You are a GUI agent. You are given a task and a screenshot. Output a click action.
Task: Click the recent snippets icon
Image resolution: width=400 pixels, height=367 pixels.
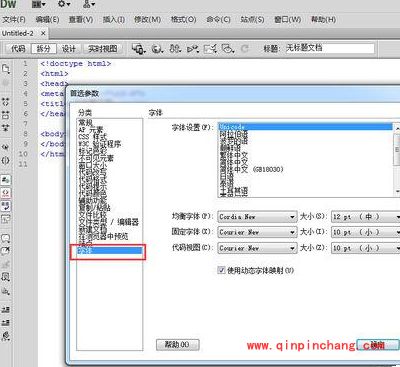[6, 277]
